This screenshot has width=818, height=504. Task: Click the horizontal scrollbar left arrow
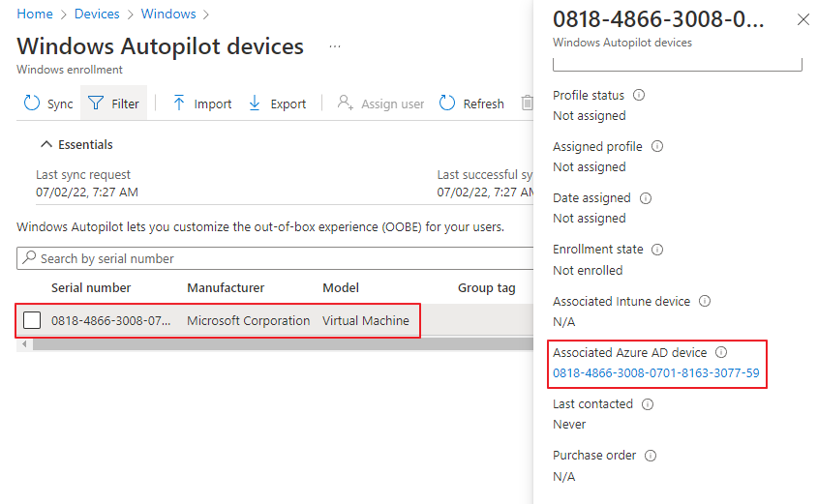(x=24, y=344)
